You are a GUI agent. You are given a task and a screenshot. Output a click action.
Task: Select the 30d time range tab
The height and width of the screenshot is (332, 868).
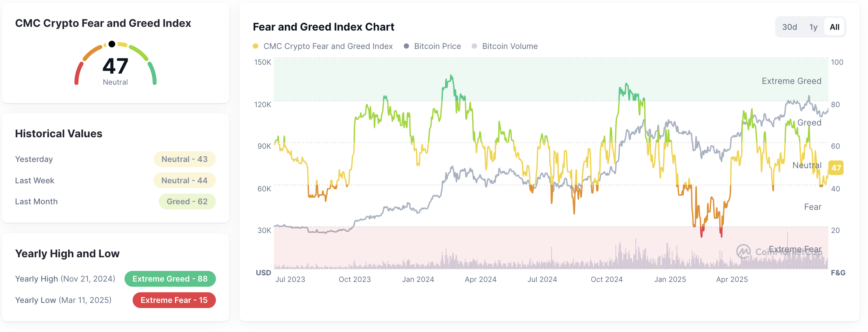[789, 27]
